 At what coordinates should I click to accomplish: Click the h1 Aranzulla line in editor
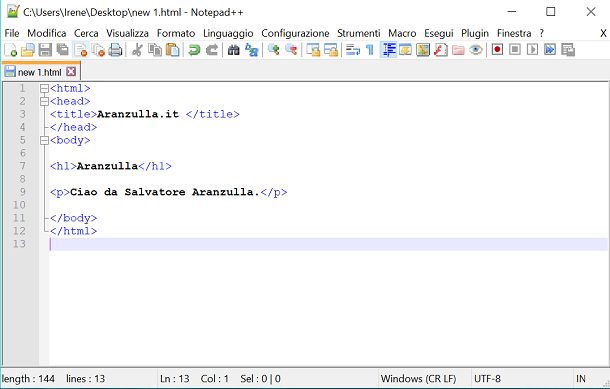pos(110,166)
